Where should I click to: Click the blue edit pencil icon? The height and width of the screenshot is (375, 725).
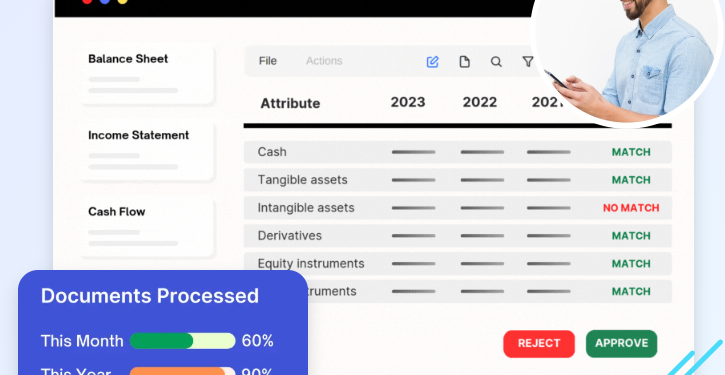pos(432,61)
